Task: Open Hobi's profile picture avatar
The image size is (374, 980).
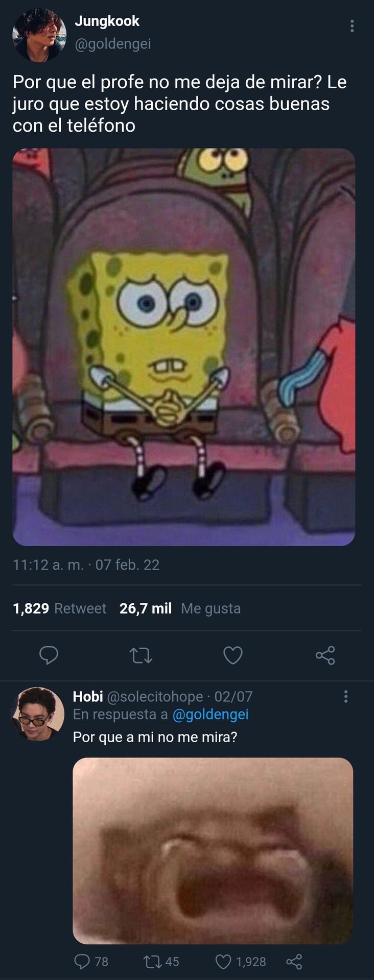Action: 38,714
